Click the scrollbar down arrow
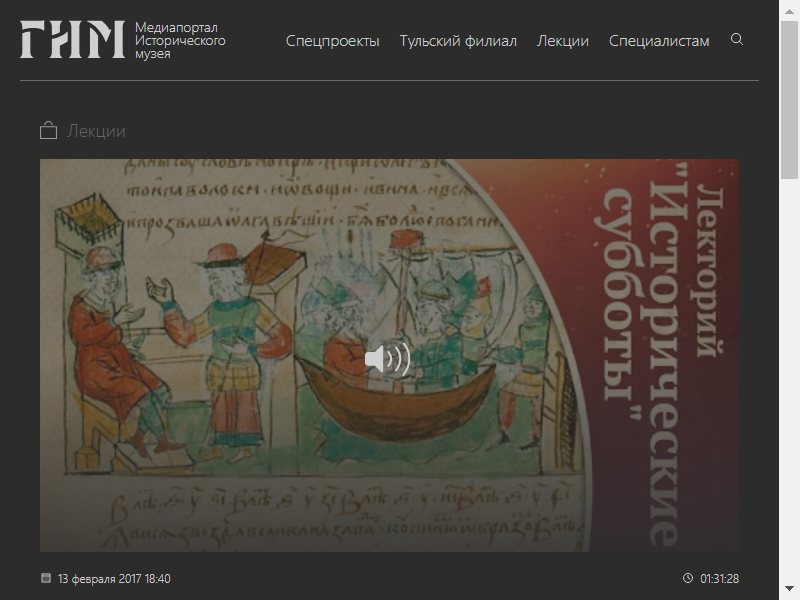Screen dimensions: 800x600 (x=789, y=590)
